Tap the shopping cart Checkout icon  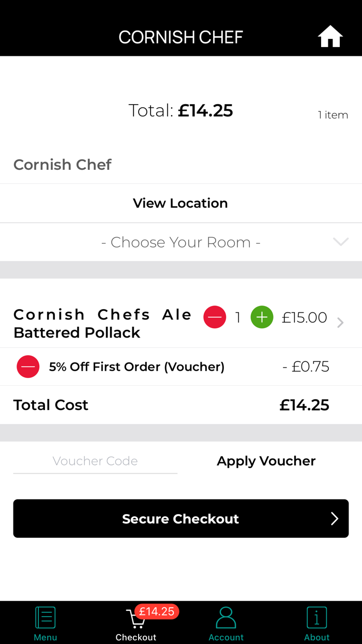(x=136, y=620)
